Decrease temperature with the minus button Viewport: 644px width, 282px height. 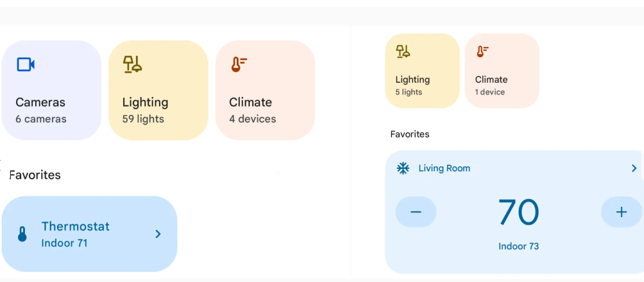pyautogui.click(x=416, y=212)
